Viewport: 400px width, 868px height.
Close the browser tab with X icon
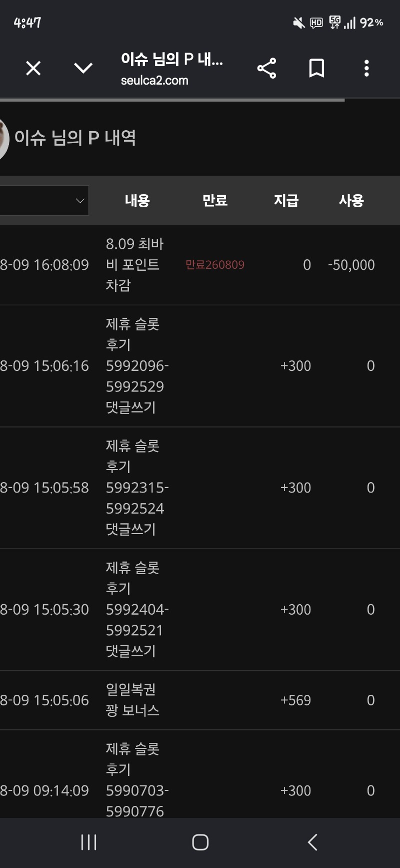click(33, 68)
